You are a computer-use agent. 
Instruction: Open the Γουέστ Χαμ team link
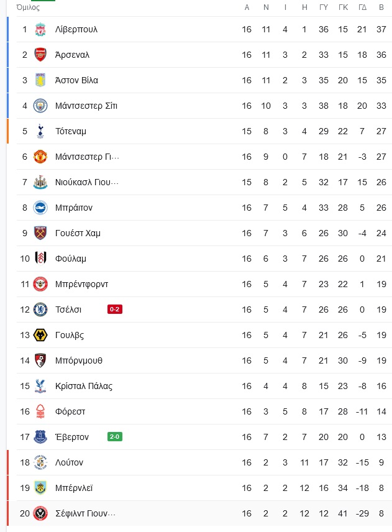pyautogui.click(x=78, y=233)
